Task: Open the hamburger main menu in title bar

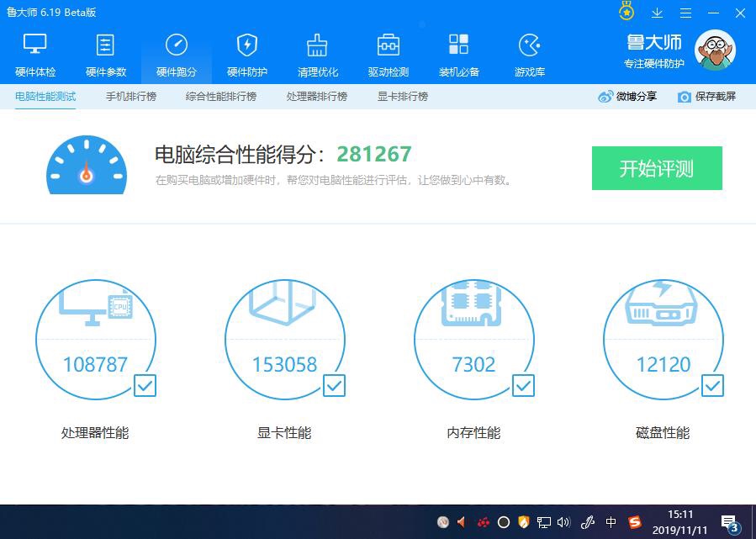Action: pos(686,13)
